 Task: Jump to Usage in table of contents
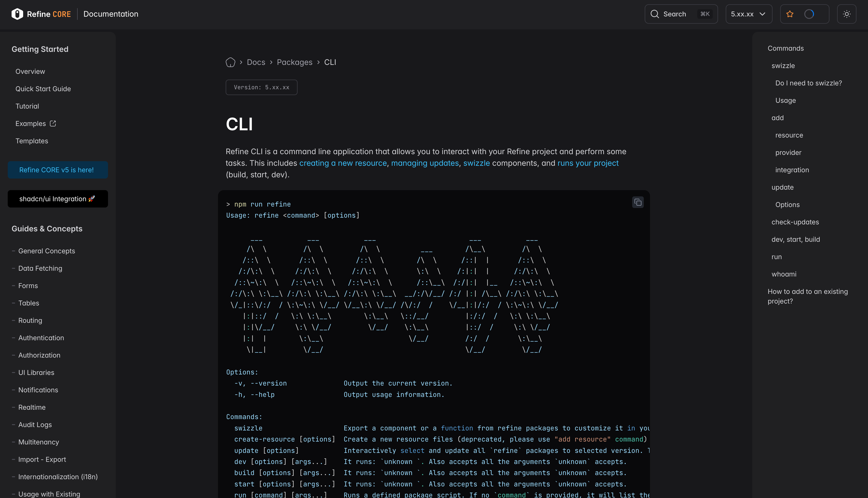[785, 101]
